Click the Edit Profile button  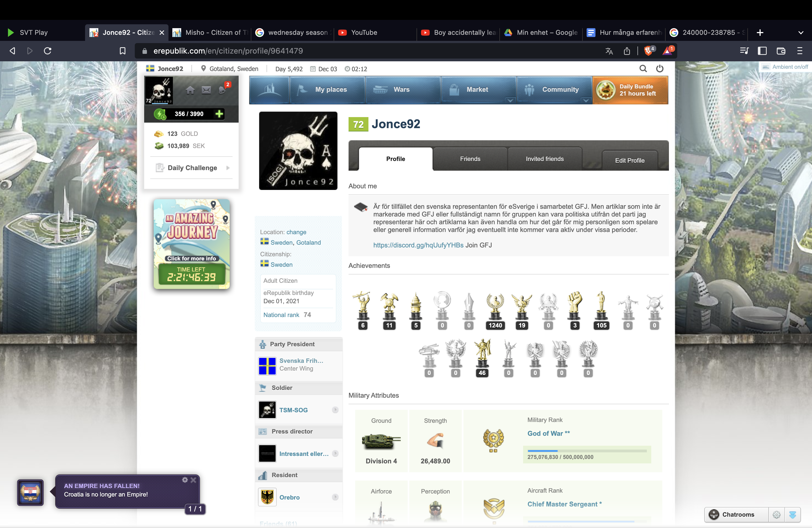pyautogui.click(x=629, y=160)
